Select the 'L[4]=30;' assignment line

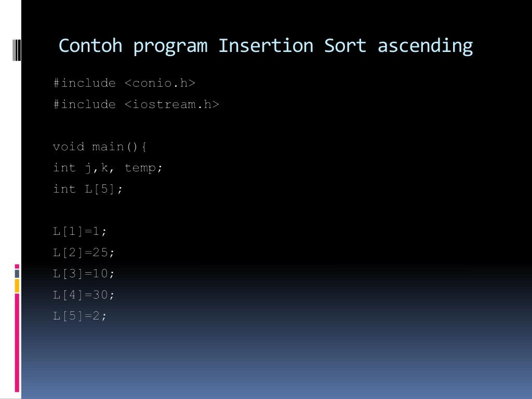click(84, 295)
